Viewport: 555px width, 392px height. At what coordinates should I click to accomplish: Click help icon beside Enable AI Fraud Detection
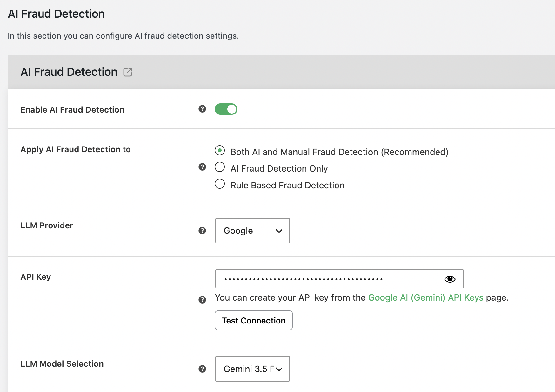pyautogui.click(x=202, y=109)
